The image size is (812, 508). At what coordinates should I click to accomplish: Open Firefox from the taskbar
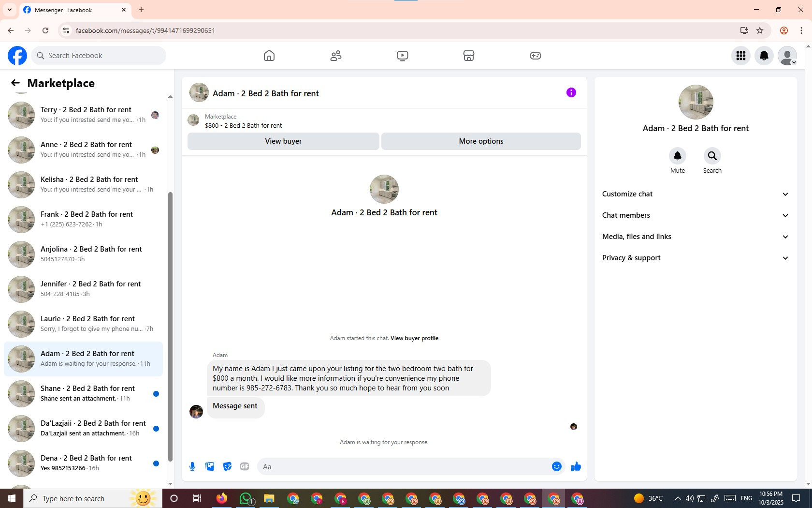pos(222,498)
